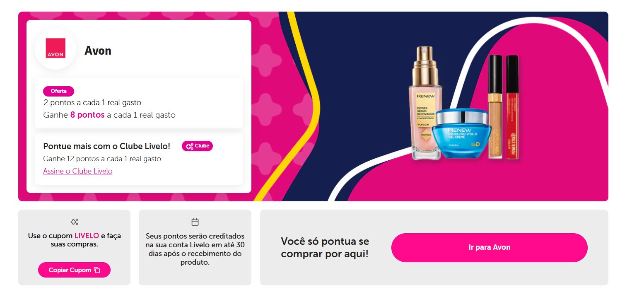Viewport: 644px width, 297px height.
Task: Click the Pontue mais com o Clube Livelo heading
Action: pyautogui.click(x=107, y=146)
